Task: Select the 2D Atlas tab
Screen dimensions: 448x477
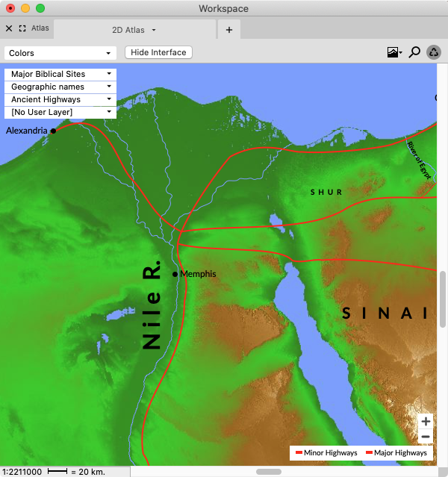Action: (x=128, y=30)
